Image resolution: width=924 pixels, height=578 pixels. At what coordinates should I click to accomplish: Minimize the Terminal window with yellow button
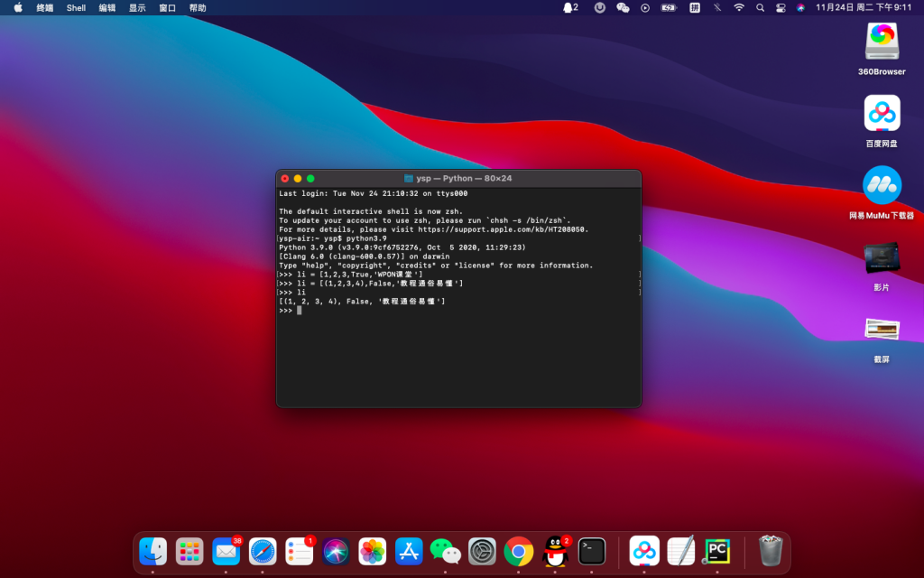coord(298,178)
